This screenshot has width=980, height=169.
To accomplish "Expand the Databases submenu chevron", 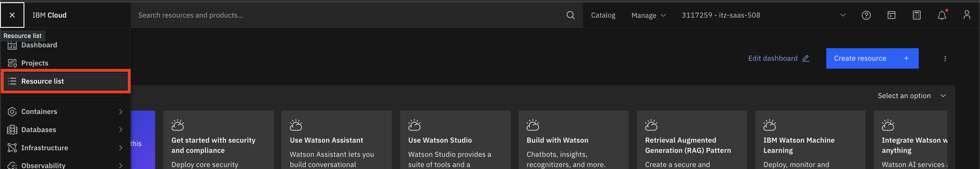I will pyautogui.click(x=121, y=130).
